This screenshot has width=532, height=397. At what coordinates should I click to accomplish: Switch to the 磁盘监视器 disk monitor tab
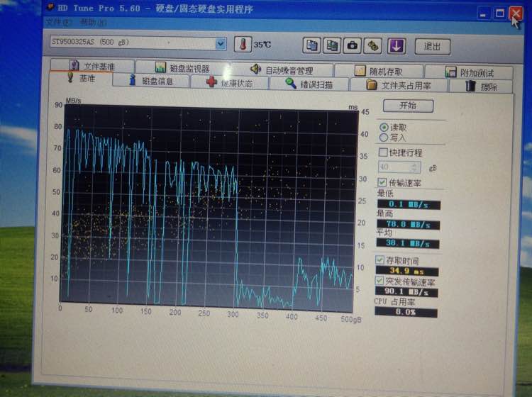click(x=183, y=69)
